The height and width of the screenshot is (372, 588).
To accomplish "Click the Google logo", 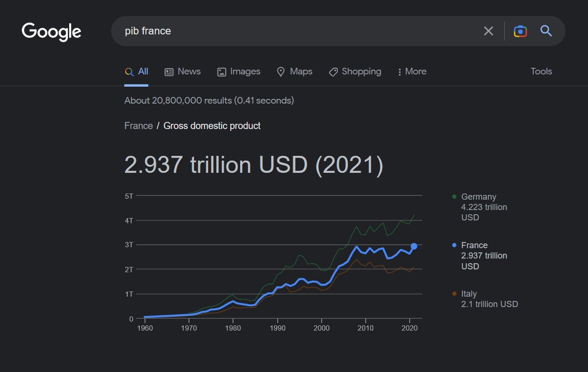I will click(51, 32).
